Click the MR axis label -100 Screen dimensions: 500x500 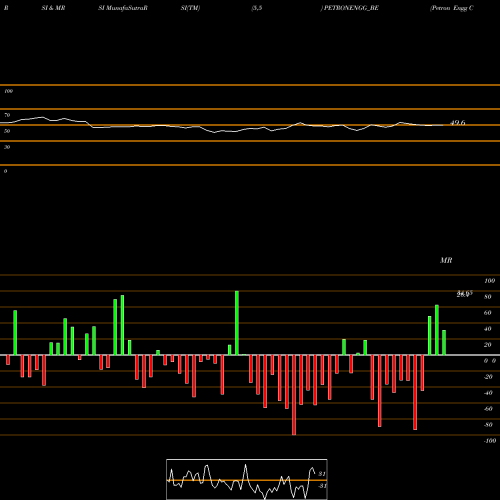[x=489, y=441]
